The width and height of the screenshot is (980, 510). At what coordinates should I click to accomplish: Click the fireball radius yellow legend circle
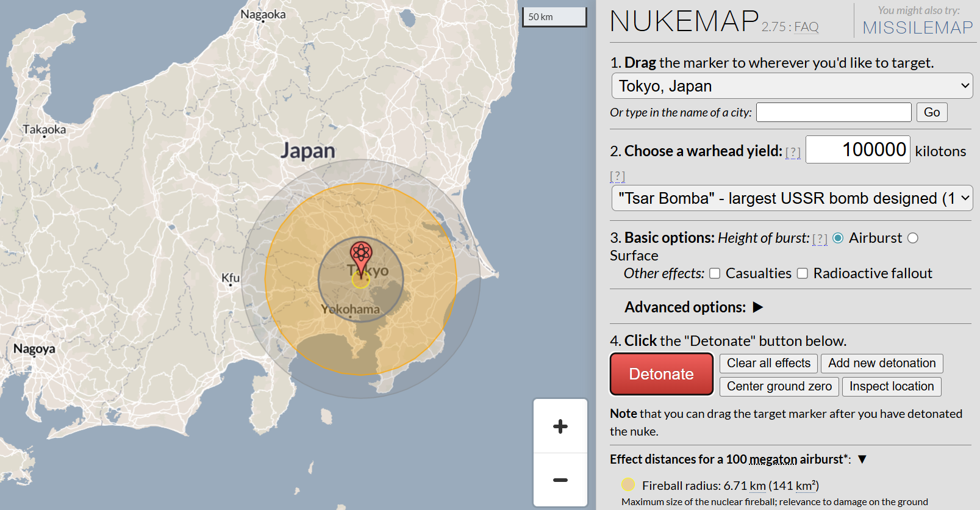coord(628,485)
